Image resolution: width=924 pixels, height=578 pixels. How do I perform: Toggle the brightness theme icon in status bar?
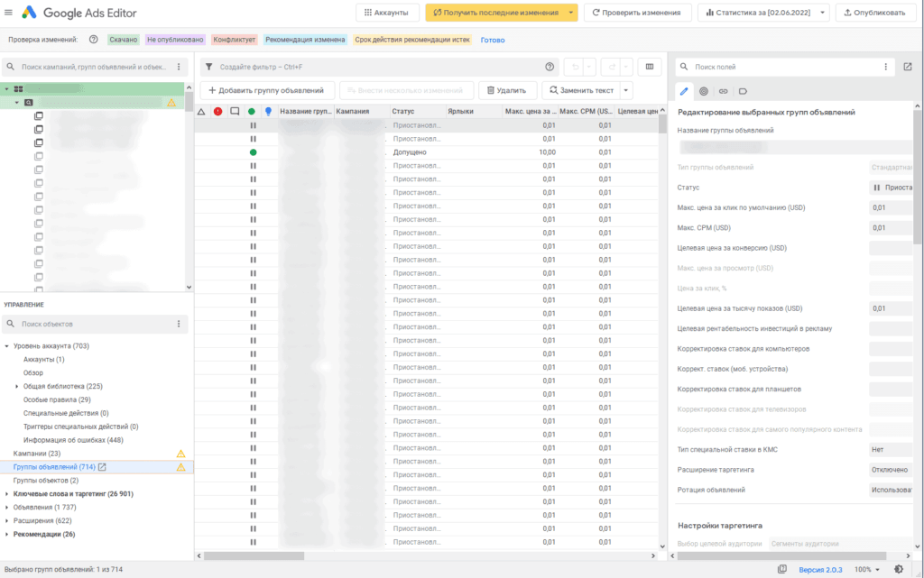(x=899, y=569)
